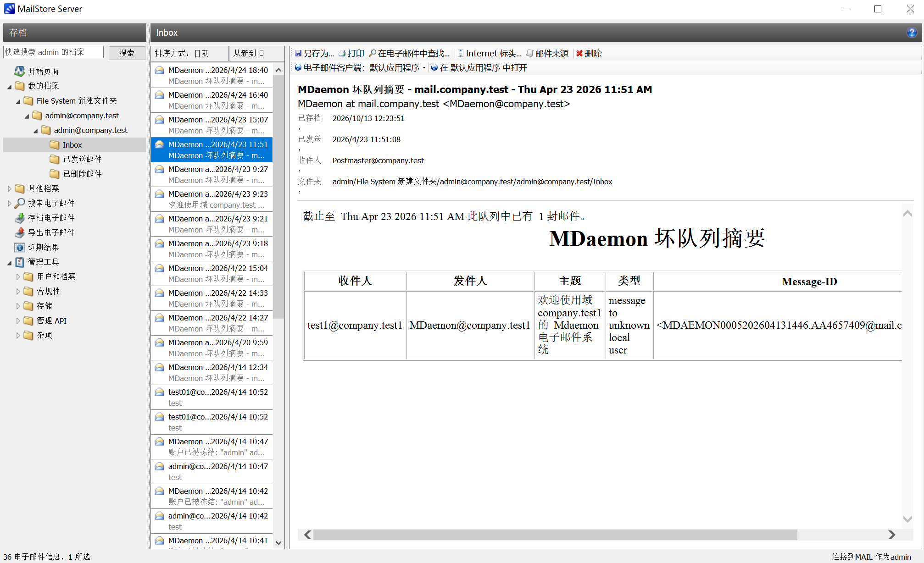Select admin@co email dated 2026/4/14 10:47
Viewport: 924px width, 563px height.
click(x=212, y=472)
